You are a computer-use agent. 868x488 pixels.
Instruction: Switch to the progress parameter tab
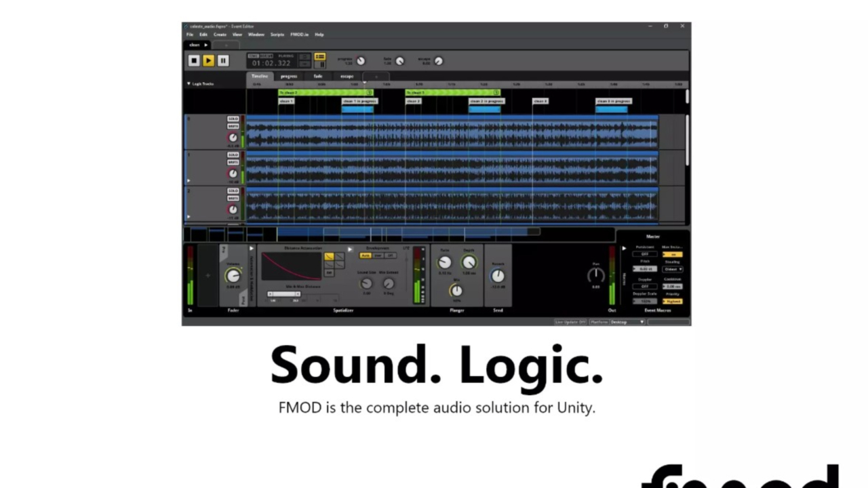(289, 77)
